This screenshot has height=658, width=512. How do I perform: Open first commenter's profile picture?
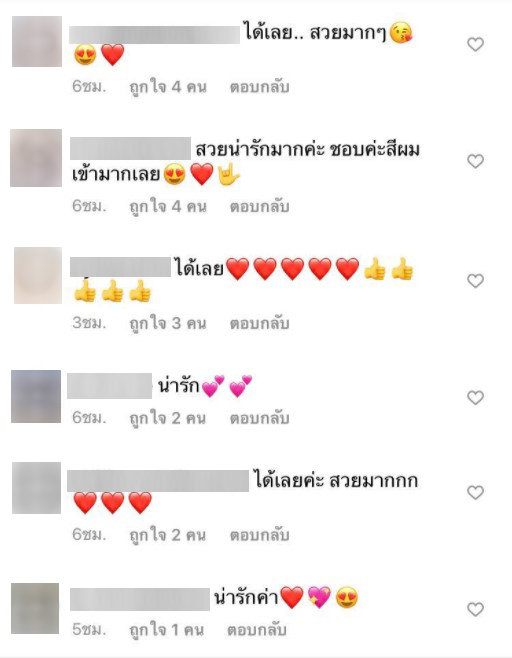point(37,42)
